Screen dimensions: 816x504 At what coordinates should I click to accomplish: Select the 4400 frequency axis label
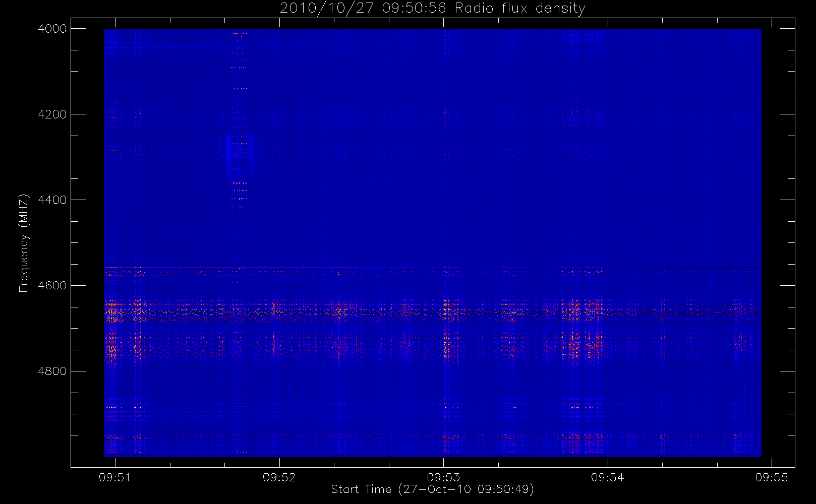[52, 200]
